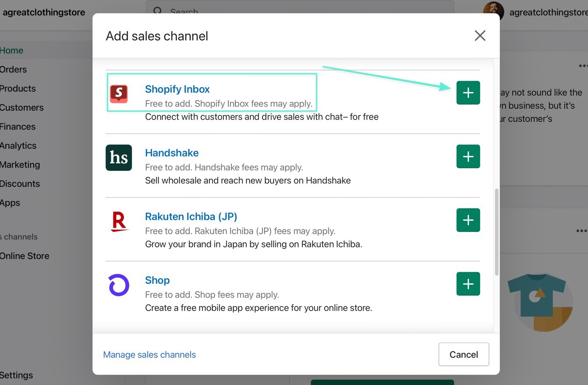This screenshot has width=588, height=385.
Task: Close the Add sales channel dialog
Action: pyautogui.click(x=480, y=36)
